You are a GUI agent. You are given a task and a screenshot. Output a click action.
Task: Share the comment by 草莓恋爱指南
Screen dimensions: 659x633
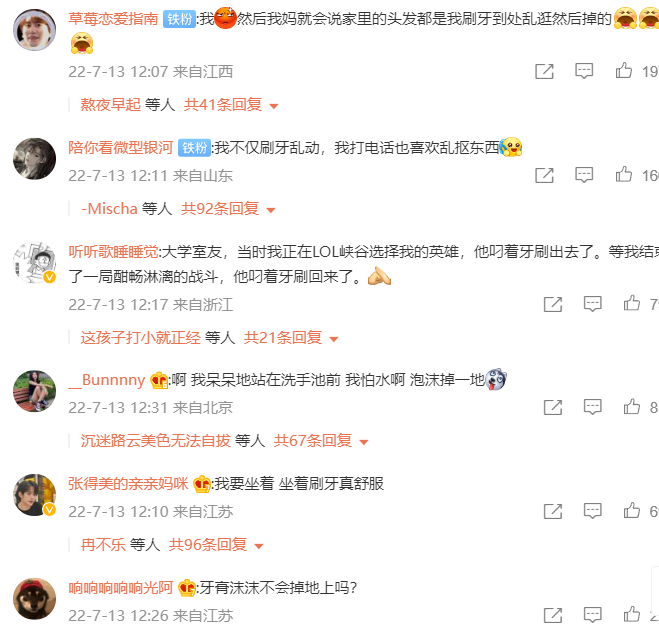[544, 71]
